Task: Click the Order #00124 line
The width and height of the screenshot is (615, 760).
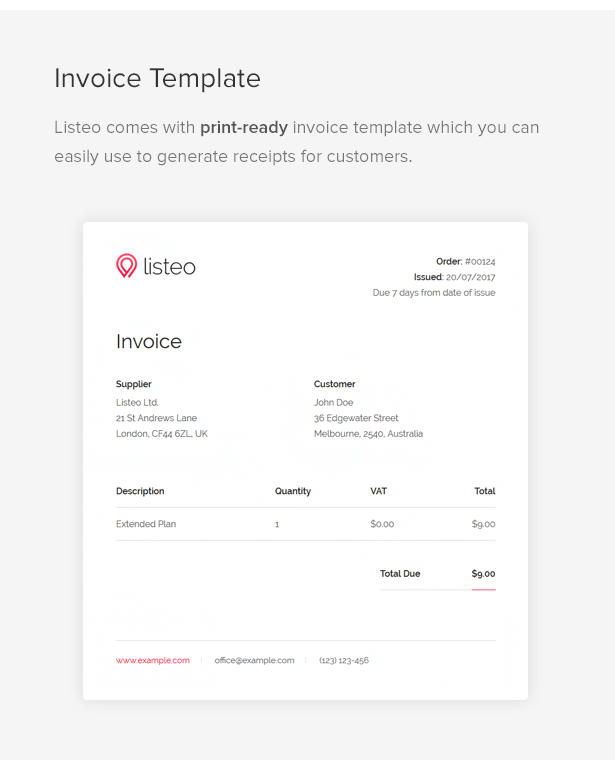Action: (x=465, y=261)
